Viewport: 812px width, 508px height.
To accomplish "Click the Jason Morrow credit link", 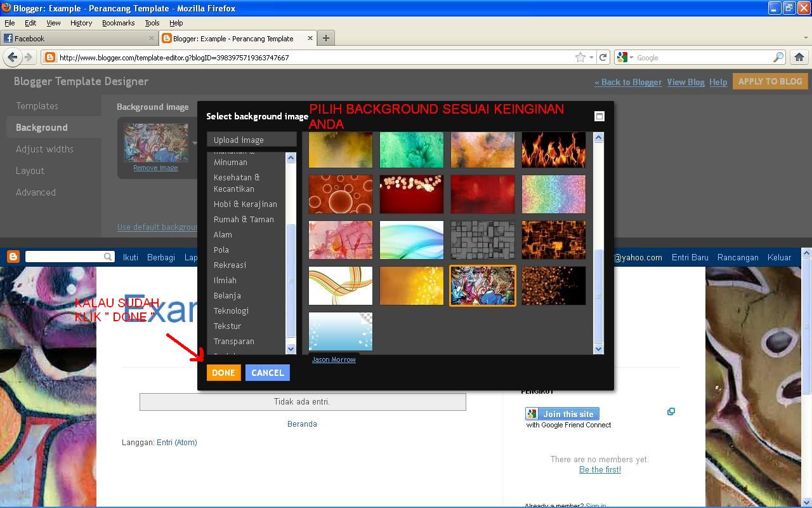I will pos(334,359).
